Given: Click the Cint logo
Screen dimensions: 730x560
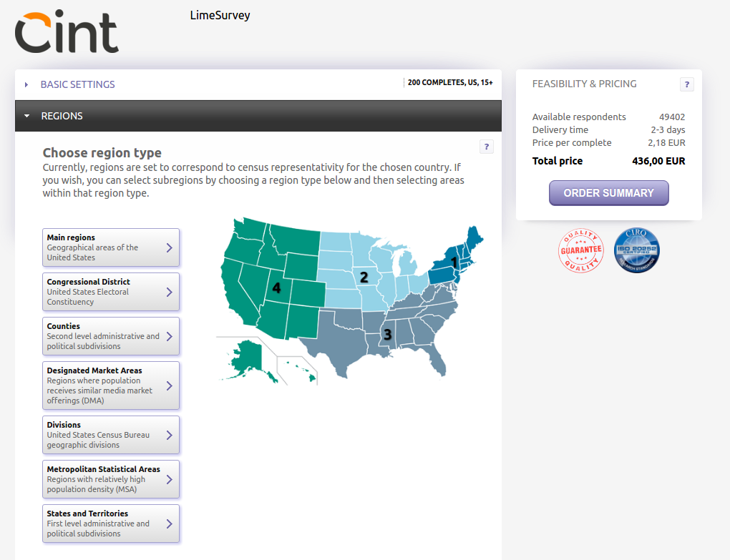Looking at the screenshot, I should pyautogui.click(x=67, y=32).
